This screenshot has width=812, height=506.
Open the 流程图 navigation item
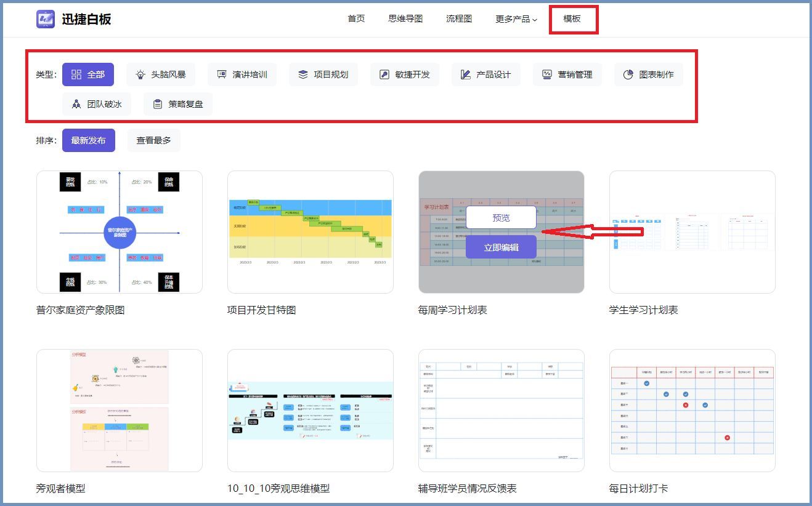pyautogui.click(x=458, y=19)
